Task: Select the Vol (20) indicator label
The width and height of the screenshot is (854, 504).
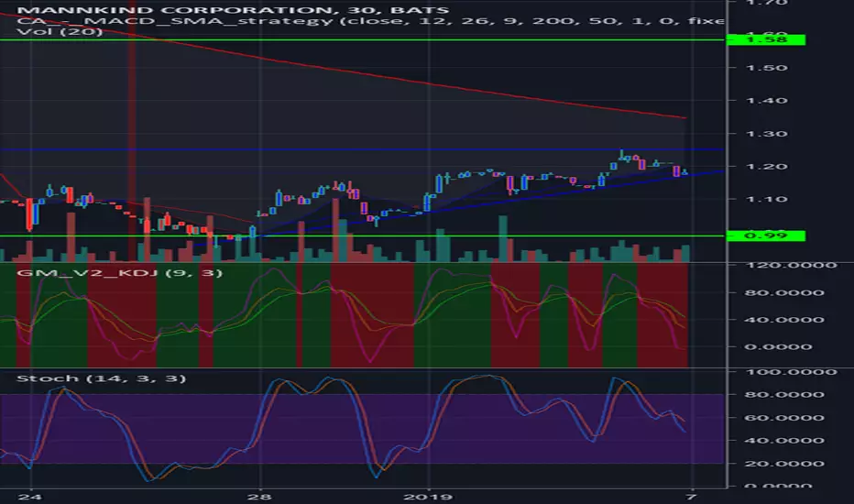Action: tap(60, 31)
